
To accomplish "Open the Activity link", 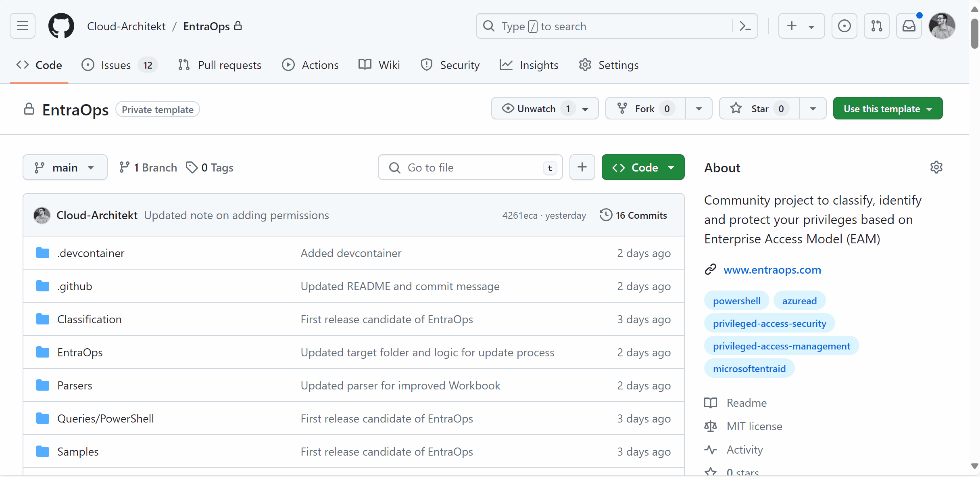I will click(744, 450).
